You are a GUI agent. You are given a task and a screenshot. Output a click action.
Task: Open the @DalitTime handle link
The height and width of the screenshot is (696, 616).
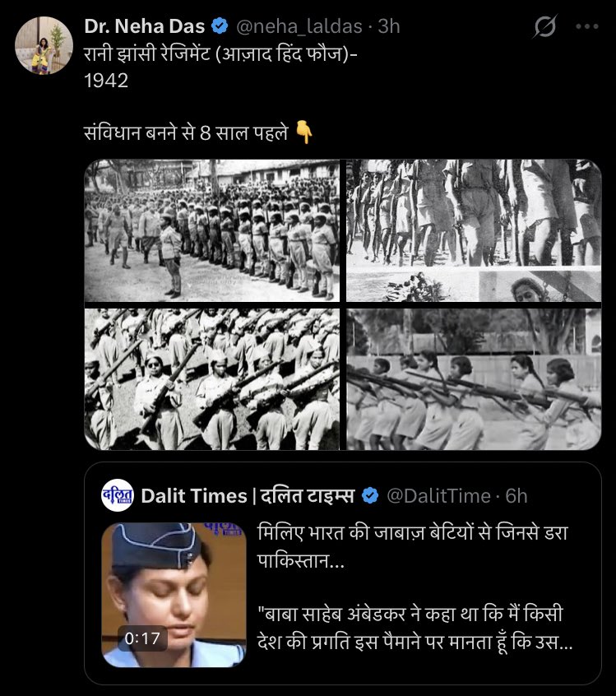(x=438, y=496)
